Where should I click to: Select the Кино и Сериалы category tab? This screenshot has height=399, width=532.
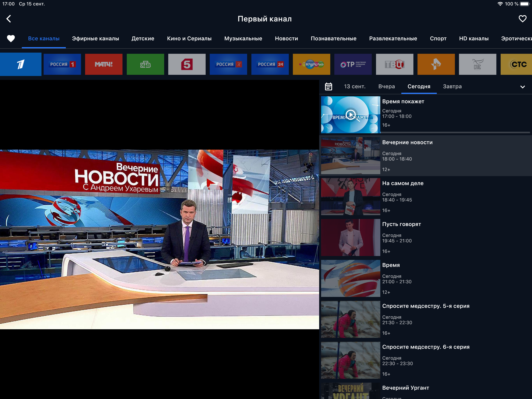pos(189,39)
